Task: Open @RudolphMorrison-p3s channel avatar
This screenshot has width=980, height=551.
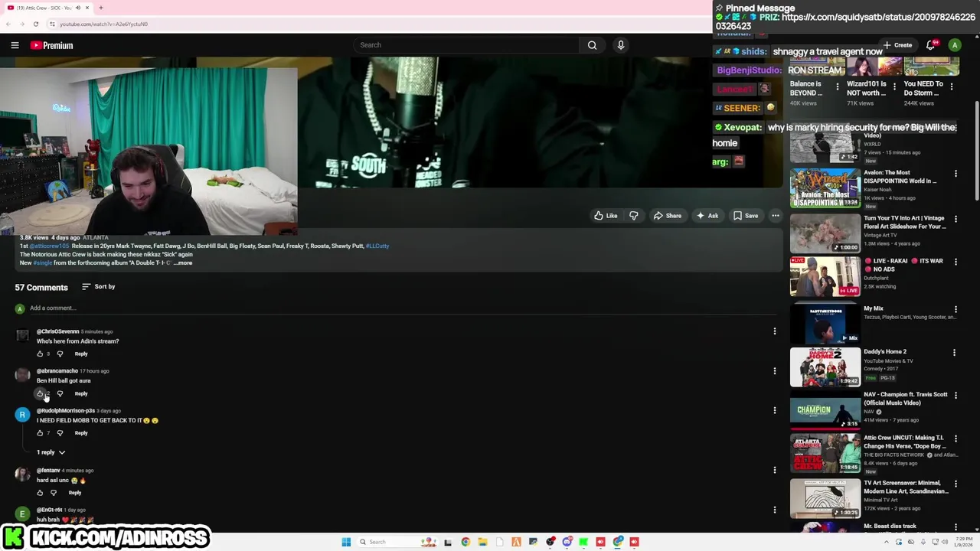Action: pyautogui.click(x=22, y=414)
